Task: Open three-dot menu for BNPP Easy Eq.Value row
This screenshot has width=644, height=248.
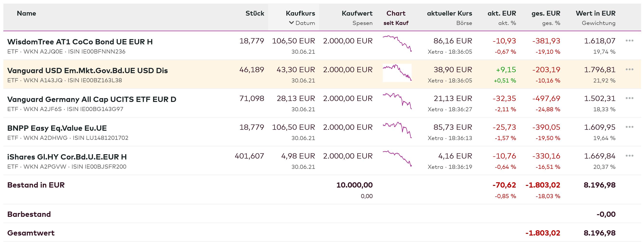Action: 629,127
